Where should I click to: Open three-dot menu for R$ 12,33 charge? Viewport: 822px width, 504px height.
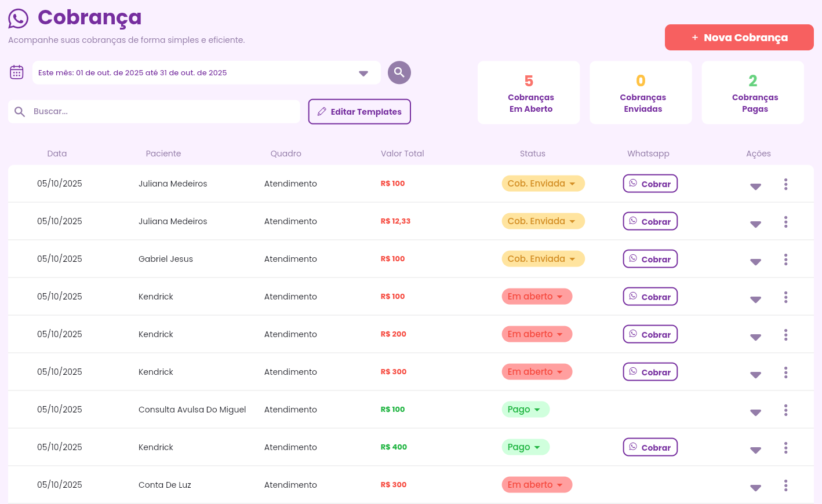785,222
